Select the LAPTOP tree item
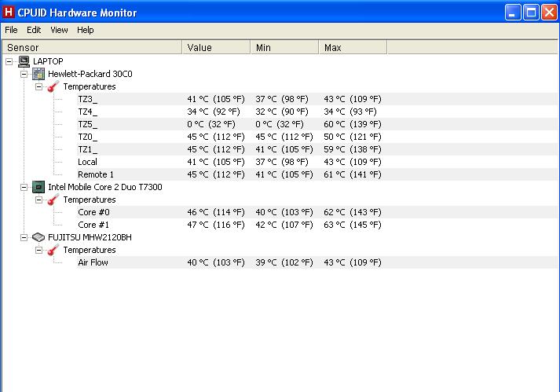Viewport: 560px width, 392px height. (48, 61)
